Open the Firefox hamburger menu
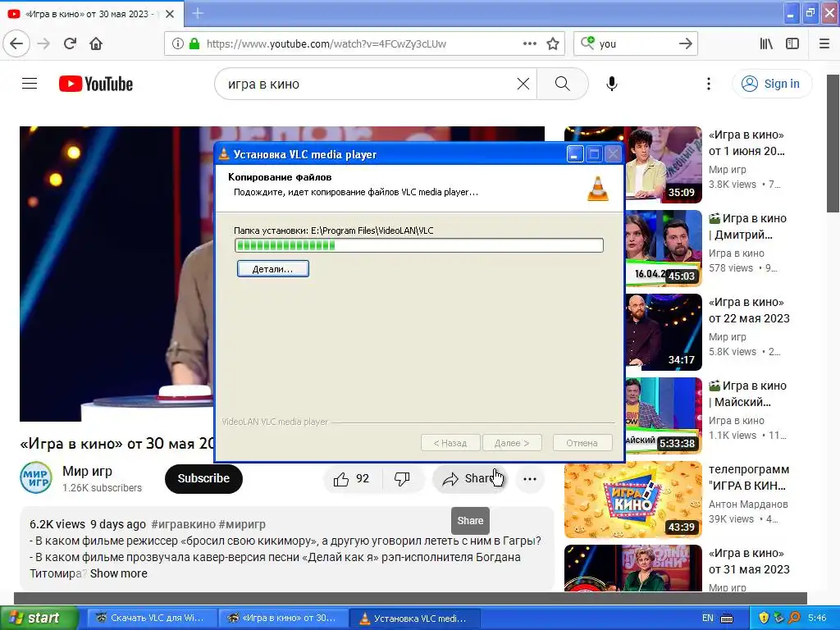Image resolution: width=840 pixels, height=630 pixels. [824, 43]
